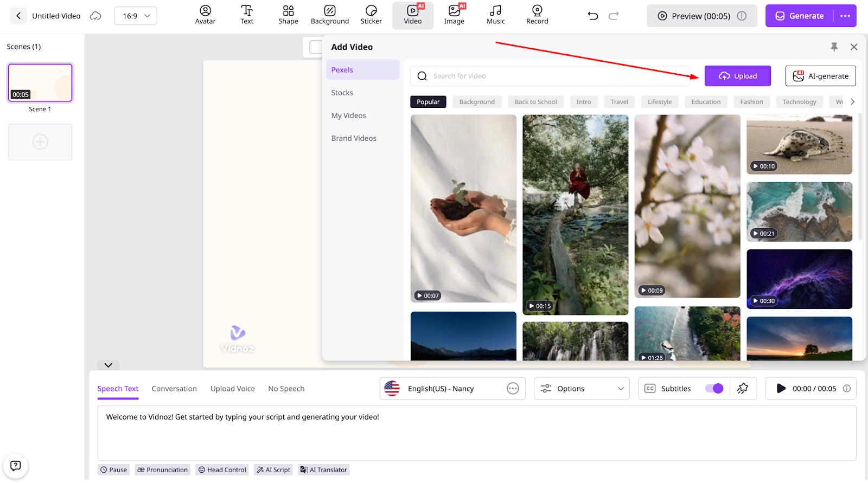
Task: Open Head Control option
Action: (x=222, y=469)
